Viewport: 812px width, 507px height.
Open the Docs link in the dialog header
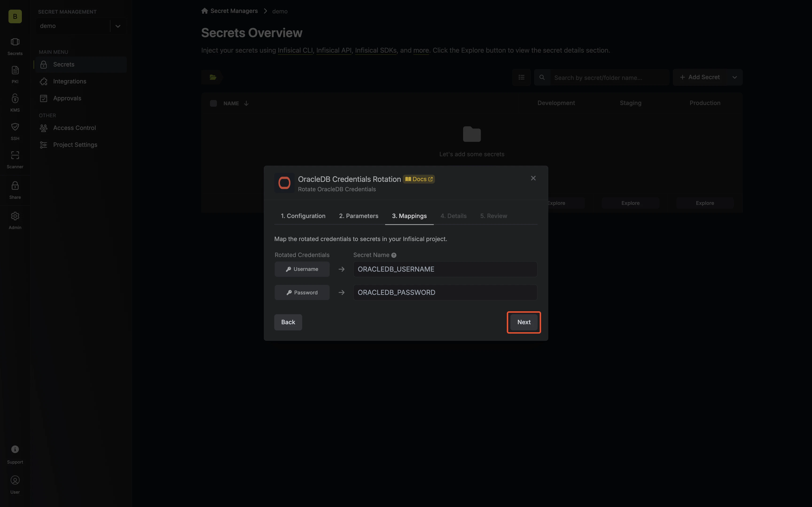tap(419, 179)
